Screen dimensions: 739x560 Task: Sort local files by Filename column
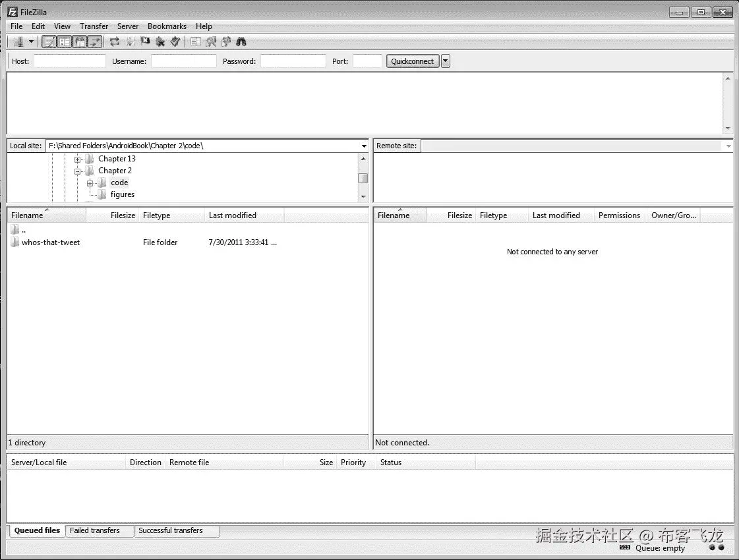(47, 215)
